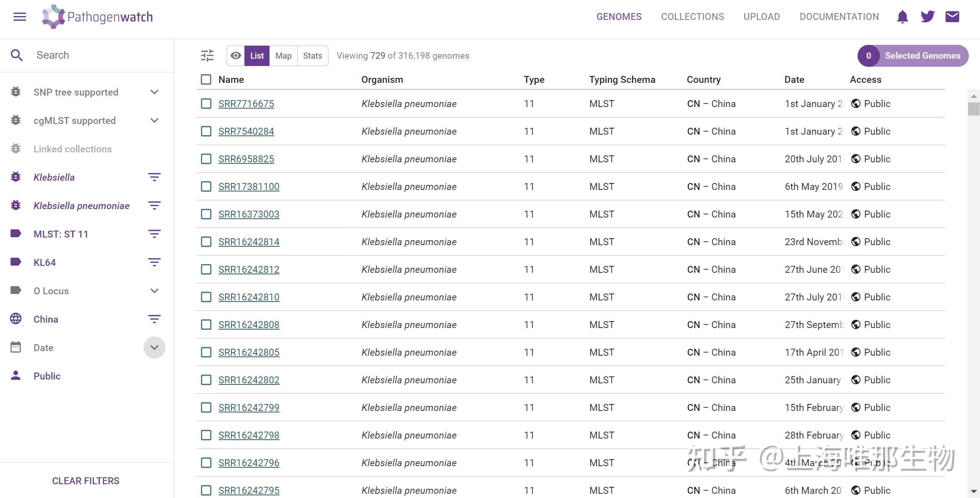Open the hamburger navigation menu
980x498 pixels.
(x=20, y=17)
